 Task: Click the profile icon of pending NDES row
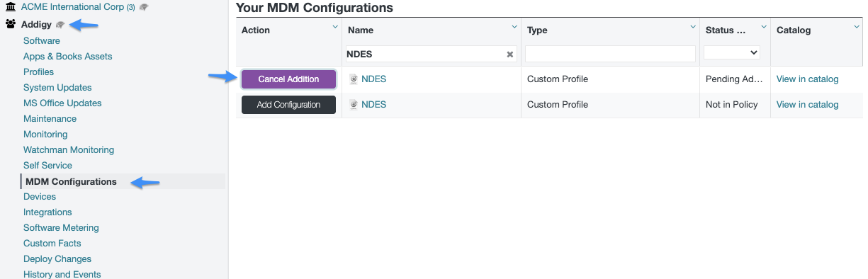pyautogui.click(x=354, y=79)
